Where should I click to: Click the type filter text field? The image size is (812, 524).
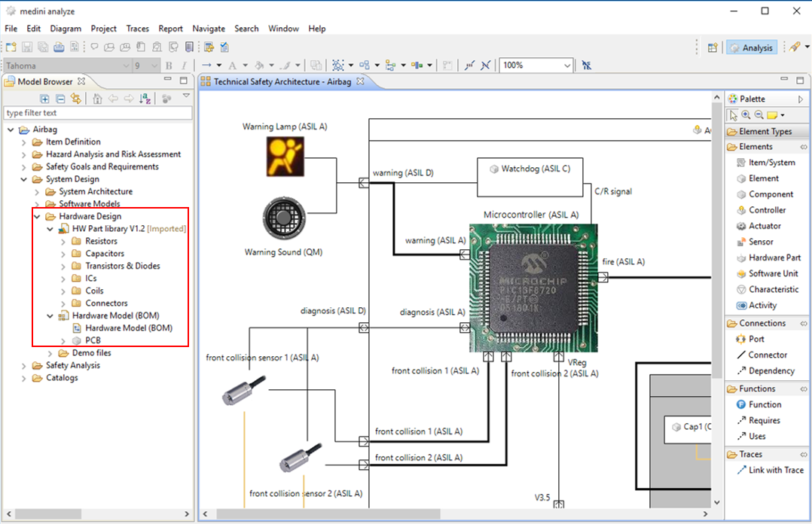pos(98,113)
